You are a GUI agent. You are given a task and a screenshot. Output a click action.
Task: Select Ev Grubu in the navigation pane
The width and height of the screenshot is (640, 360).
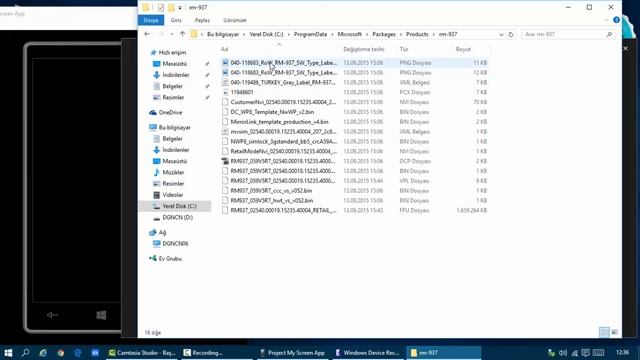[x=170, y=259]
